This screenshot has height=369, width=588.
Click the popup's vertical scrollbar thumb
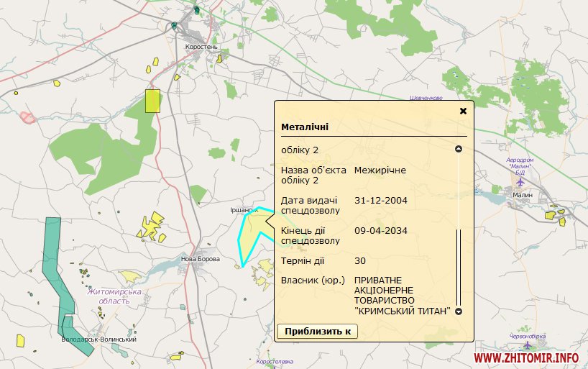pos(458,266)
